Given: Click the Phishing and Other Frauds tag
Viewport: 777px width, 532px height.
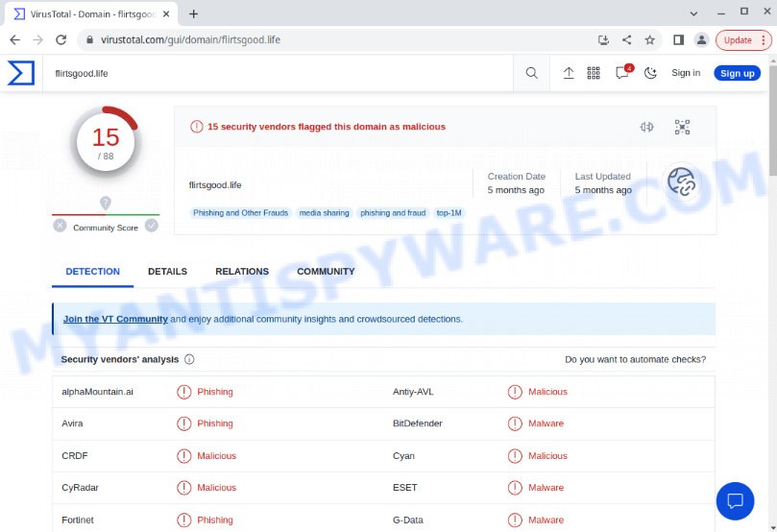Looking at the screenshot, I should pyautogui.click(x=240, y=213).
